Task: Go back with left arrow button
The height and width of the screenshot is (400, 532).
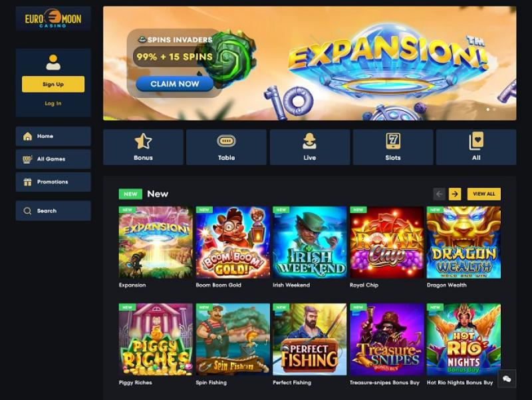Action: pyautogui.click(x=440, y=194)
